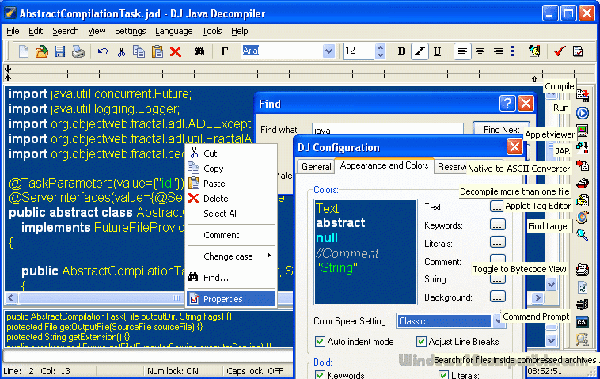
Task: Click the red check mark toolbar icon
Action: [x=559, y=51]
